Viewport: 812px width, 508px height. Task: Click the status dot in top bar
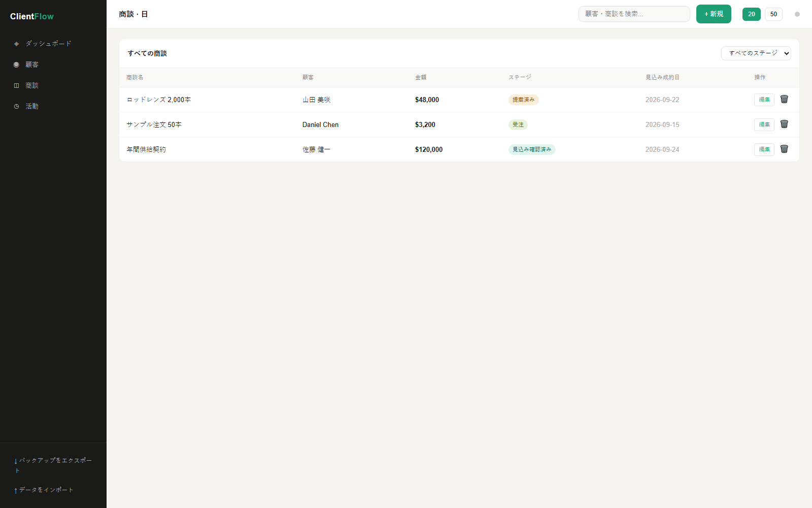click(797, 14)
